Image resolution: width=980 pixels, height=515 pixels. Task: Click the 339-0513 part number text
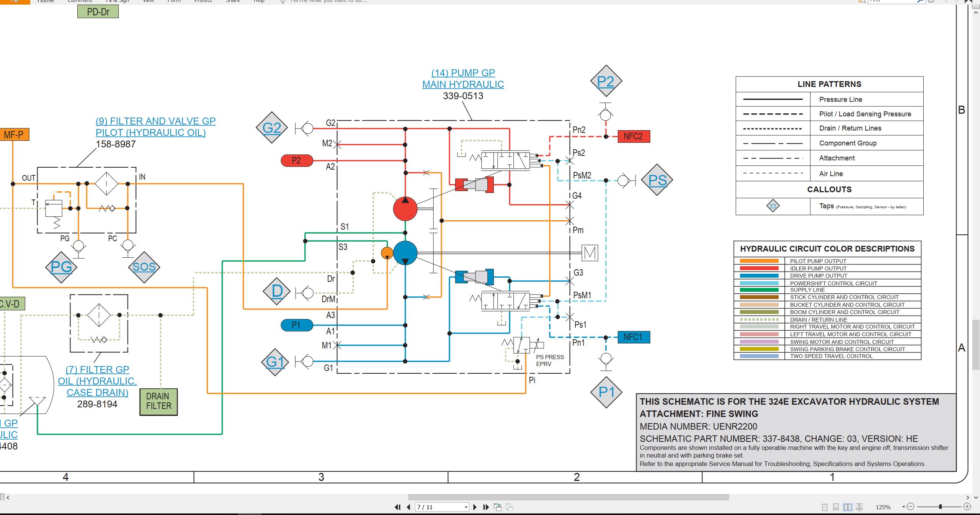pyautogui.click(x=463, y=96)
